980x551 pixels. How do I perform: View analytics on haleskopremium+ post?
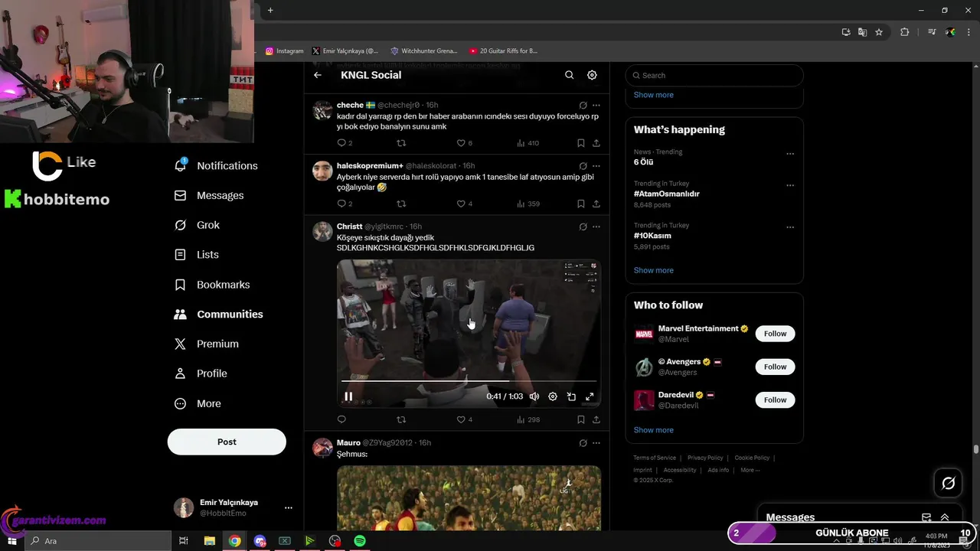coord(528,204)
